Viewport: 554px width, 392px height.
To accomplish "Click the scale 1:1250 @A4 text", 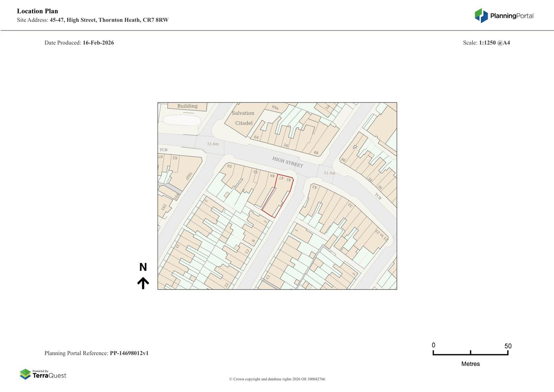I will point(494,43).
